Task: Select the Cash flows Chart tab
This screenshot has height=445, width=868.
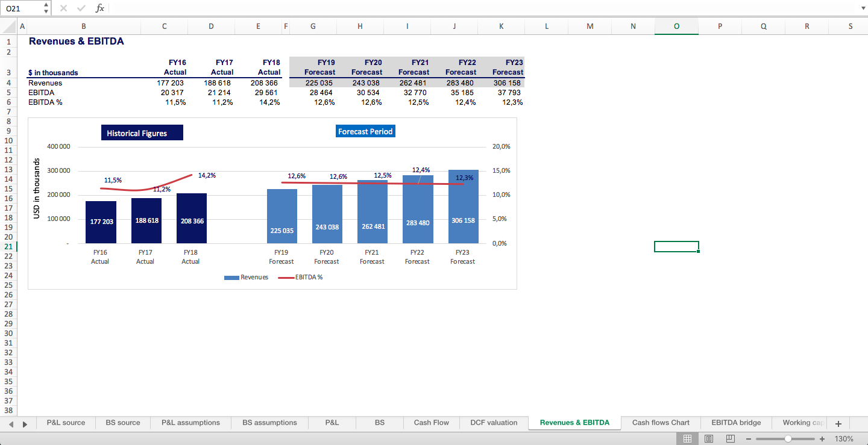Action: [661, 423]
